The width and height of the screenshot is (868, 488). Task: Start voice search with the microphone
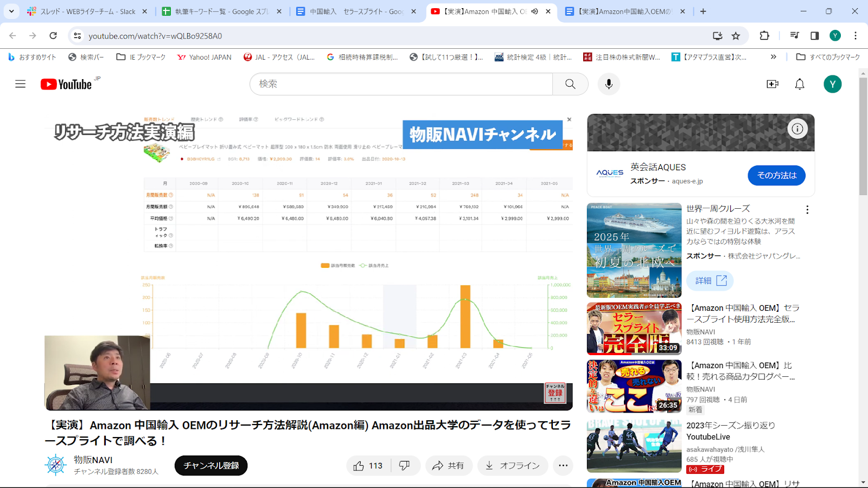click(x=609, y=84)
